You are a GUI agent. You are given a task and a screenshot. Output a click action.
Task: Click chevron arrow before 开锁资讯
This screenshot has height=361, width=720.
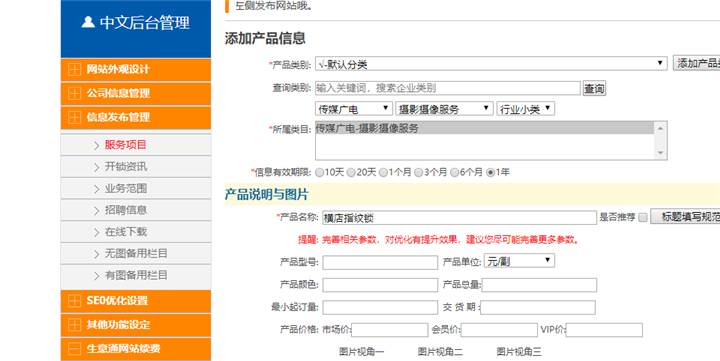click(x=96, y=167)
